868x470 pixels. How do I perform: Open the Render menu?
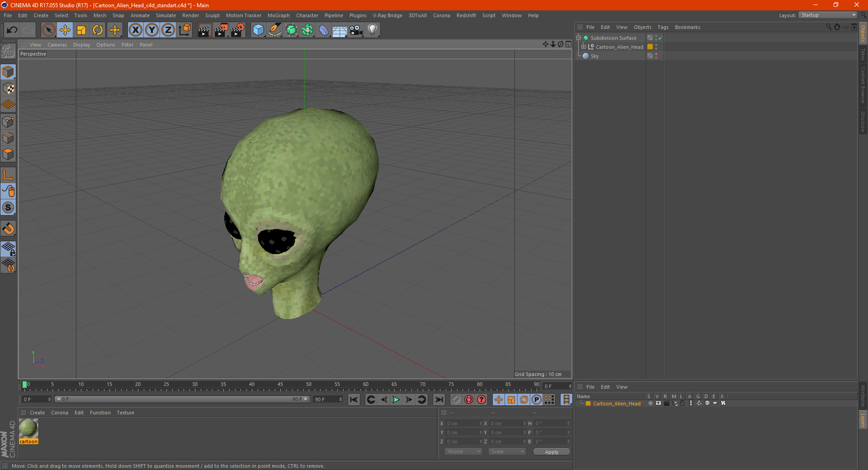click(x=190, y=15)
